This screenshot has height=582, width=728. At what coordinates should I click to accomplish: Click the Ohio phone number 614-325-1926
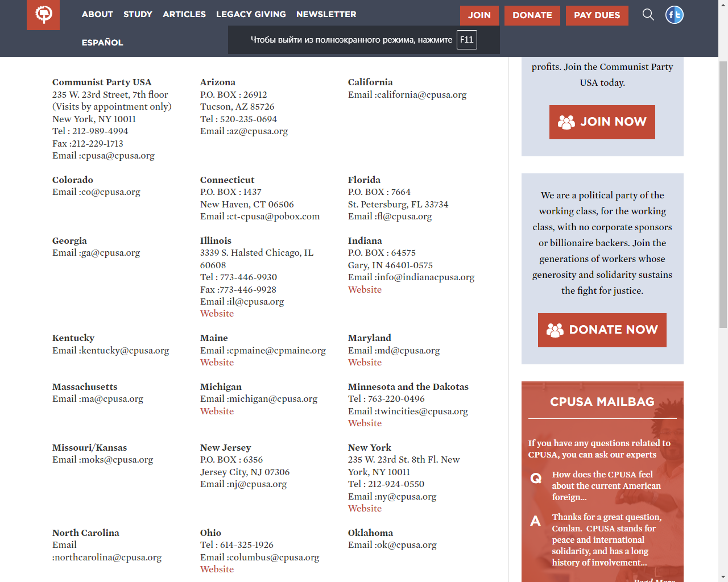(247, 545)
